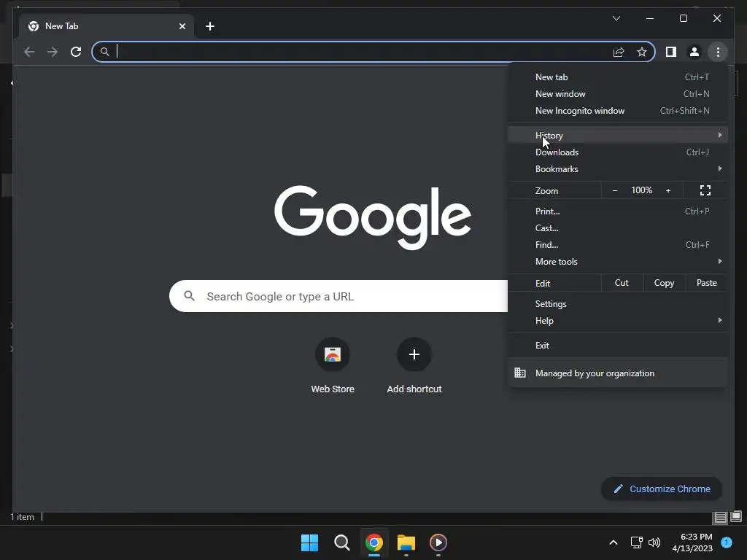
Task: Increase zoom with the plus button
Action: coord(668,190)
